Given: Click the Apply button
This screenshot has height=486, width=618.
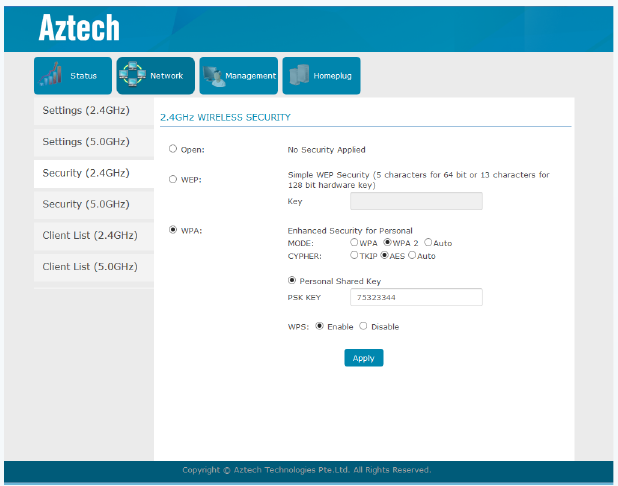Looking at the screenshot, I should 364,358.
